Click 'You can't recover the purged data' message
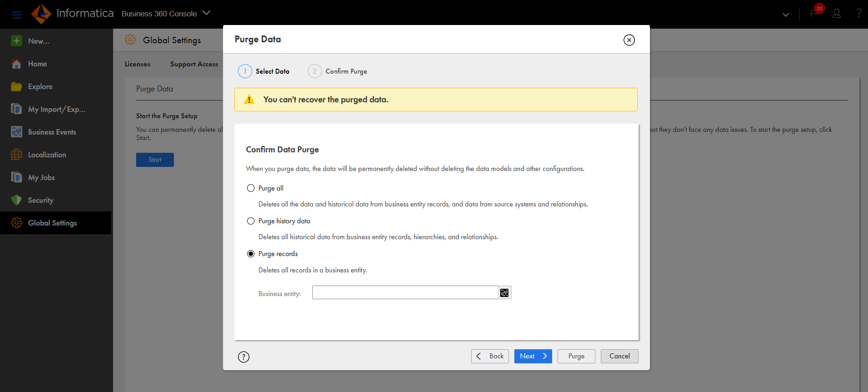This screenshot has height=392, width=868. (326, 100)
